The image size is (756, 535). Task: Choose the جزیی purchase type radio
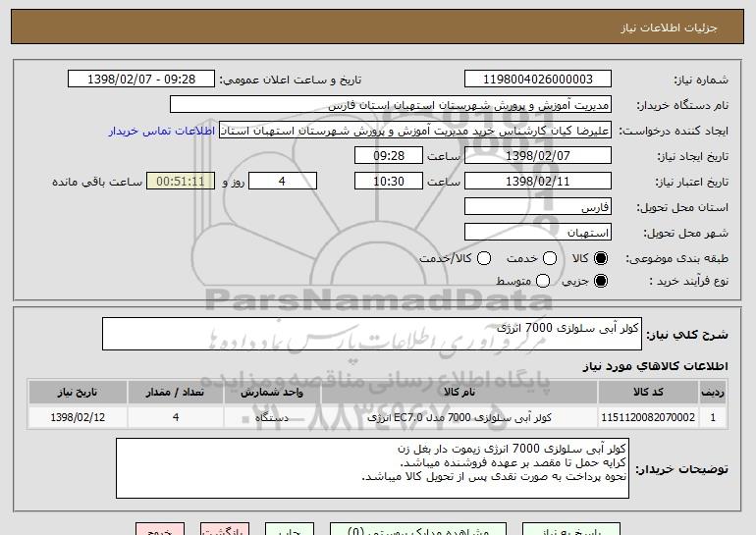click(601, 281)
